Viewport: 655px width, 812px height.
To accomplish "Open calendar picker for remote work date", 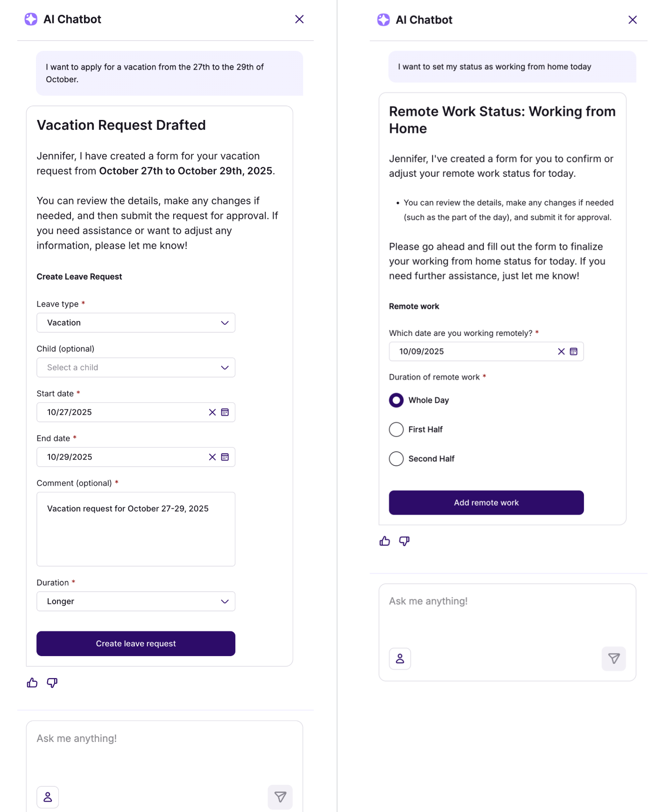I will tap(574, 351).
